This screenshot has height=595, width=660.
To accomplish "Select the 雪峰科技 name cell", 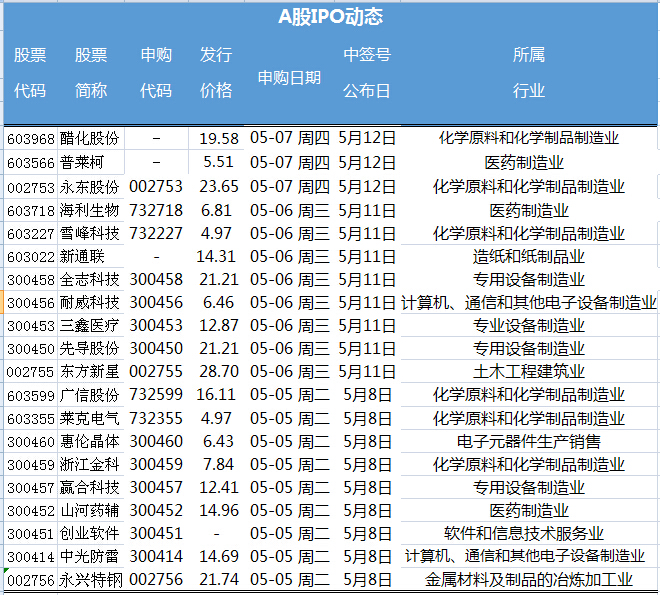I will coord(90,234).
